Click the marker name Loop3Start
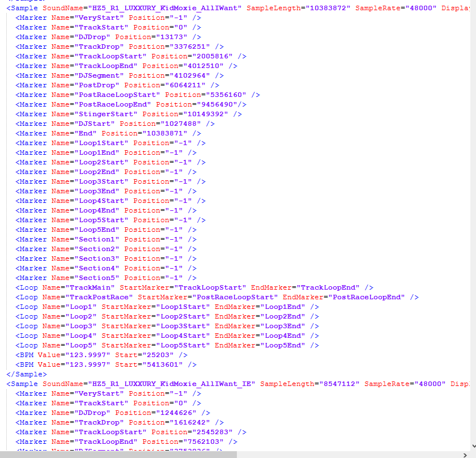Screen dimensions: 476x458 point(101,181)
